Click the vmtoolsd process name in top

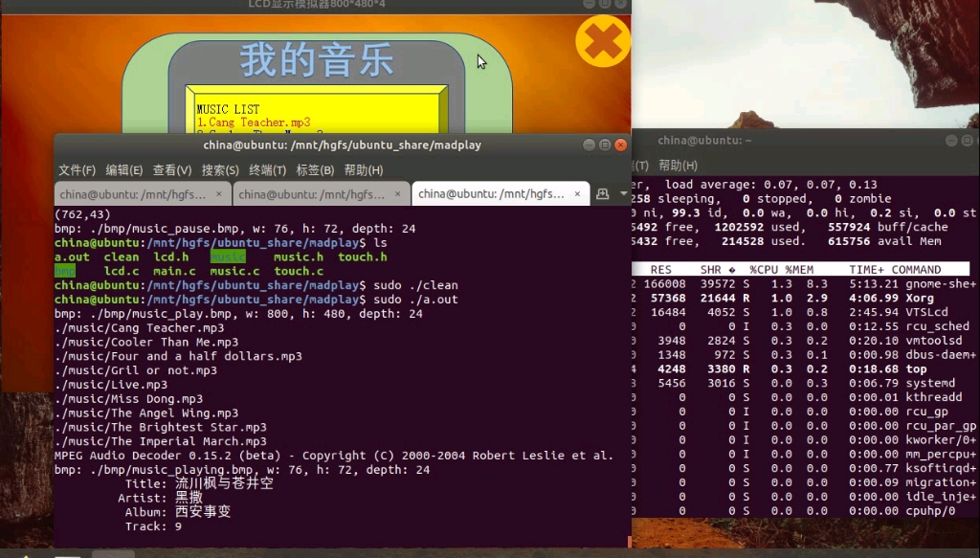point(934,341)
